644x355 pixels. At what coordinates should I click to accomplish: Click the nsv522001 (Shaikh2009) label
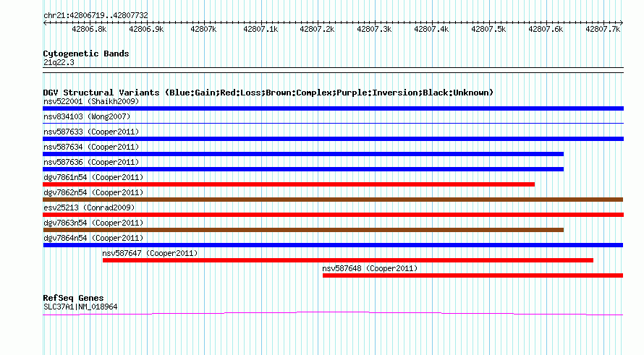tap(91, 101)
